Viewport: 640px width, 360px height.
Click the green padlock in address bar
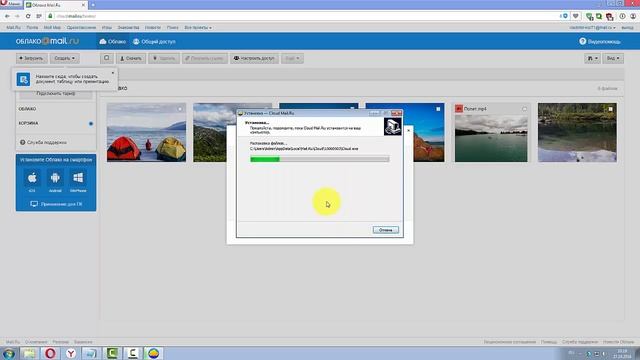pos(51,16)
